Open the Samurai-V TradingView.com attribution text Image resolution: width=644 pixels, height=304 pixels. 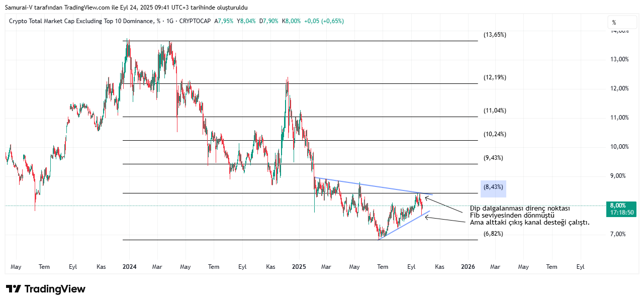[x=126, y=8]
